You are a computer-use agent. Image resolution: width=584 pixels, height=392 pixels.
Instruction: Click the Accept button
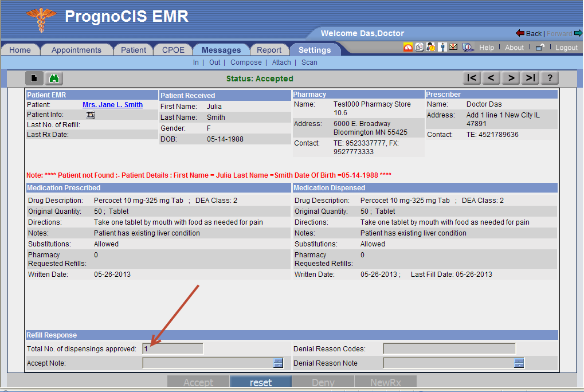click(198, 382)
